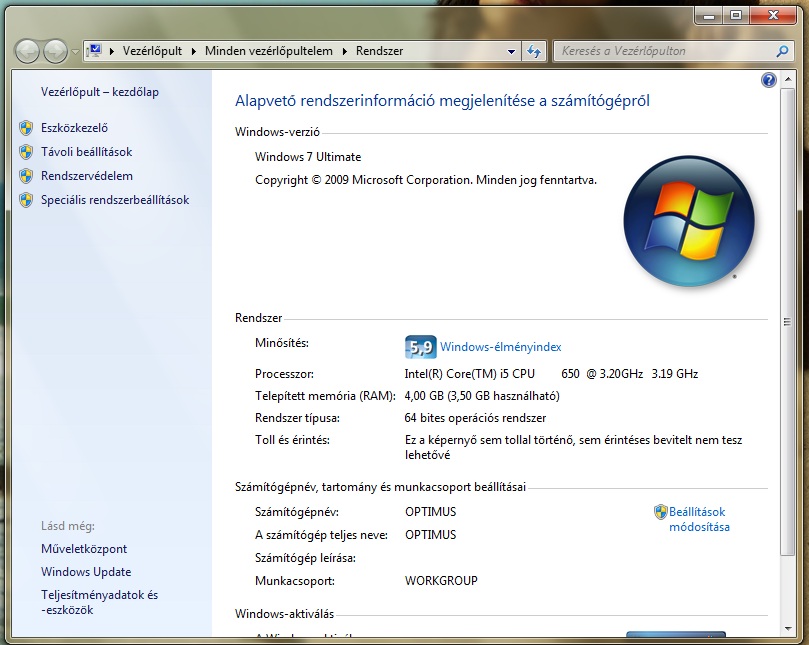Viewport: 809px width, 645px height.
Task: Click shield icon beside Rendszervédelem
Action: (26, 176)
